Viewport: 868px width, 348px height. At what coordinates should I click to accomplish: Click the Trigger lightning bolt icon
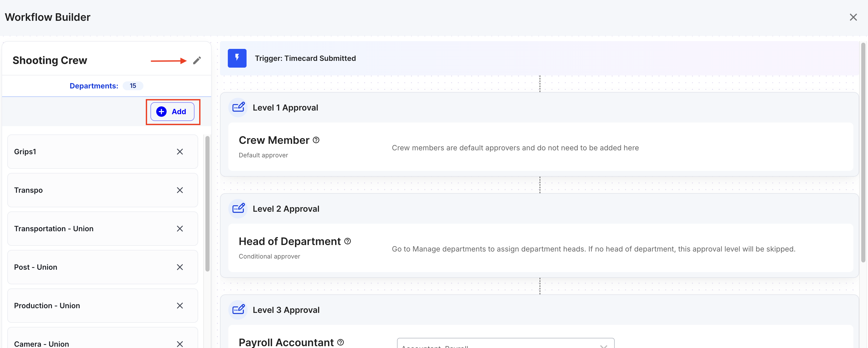[x=237, y=58]
